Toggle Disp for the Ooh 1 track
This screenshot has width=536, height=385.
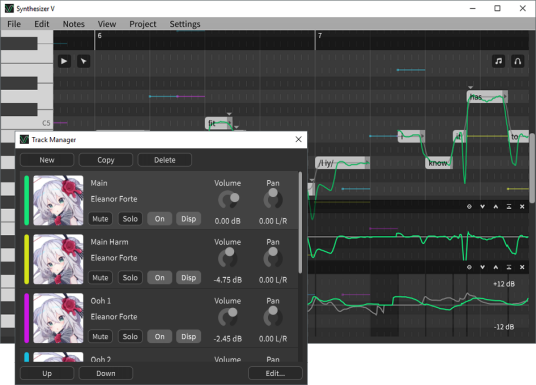[x=189, y=336]
